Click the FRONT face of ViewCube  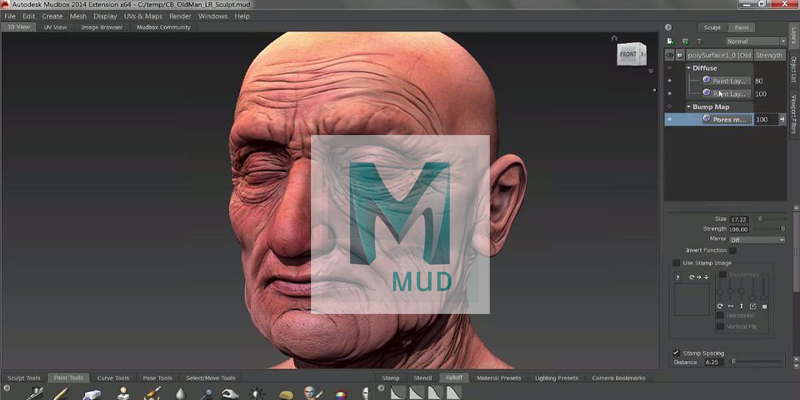628,54
